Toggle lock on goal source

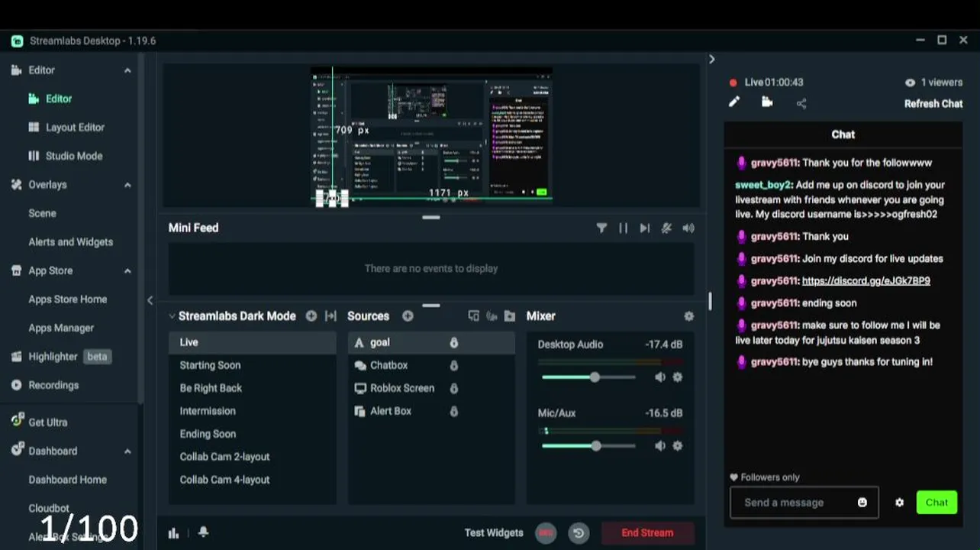(x=453, y=342)
